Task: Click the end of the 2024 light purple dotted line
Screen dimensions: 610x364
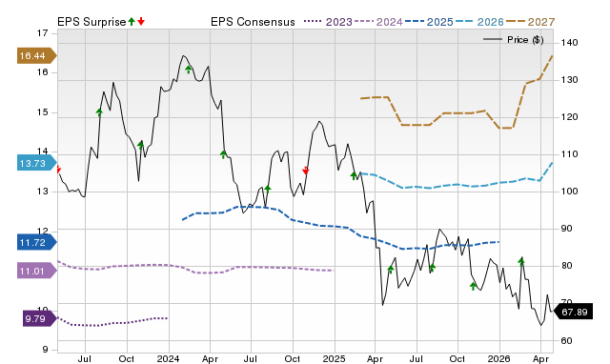Action: 334,271
